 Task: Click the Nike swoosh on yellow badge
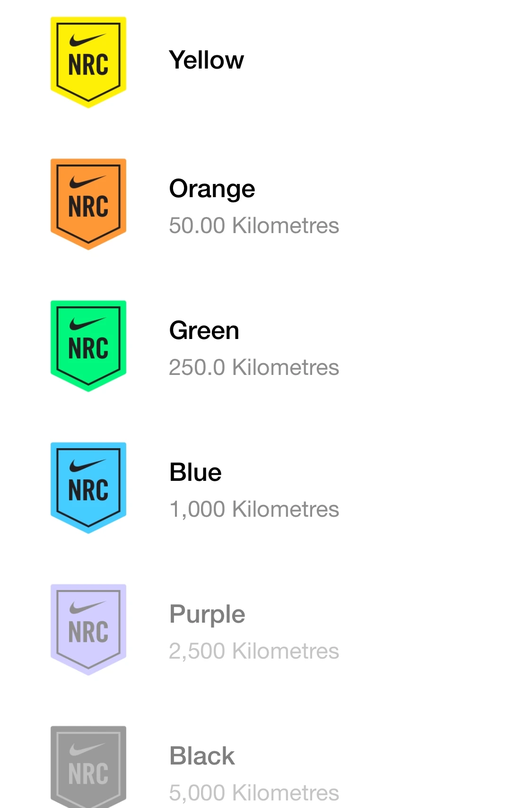[87, 40]
